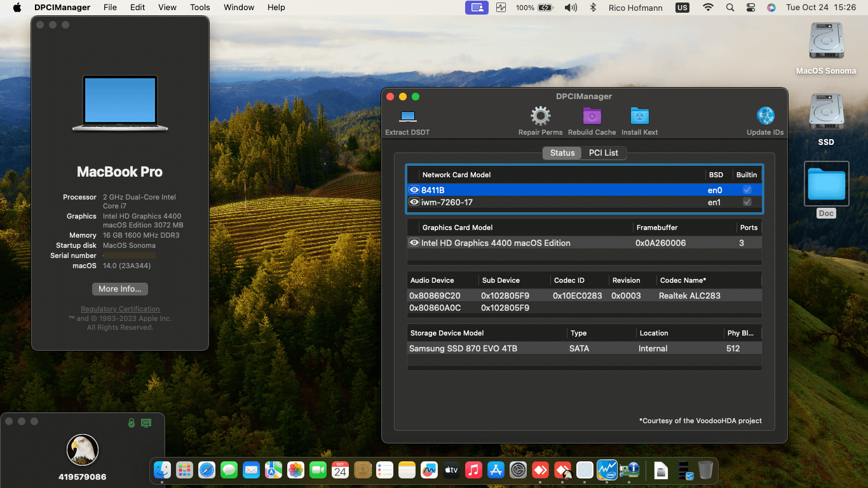The height and width of the screenshot is (488, 868).
Task: Click the Rebuild Cache icon
Action: (592, 117)
